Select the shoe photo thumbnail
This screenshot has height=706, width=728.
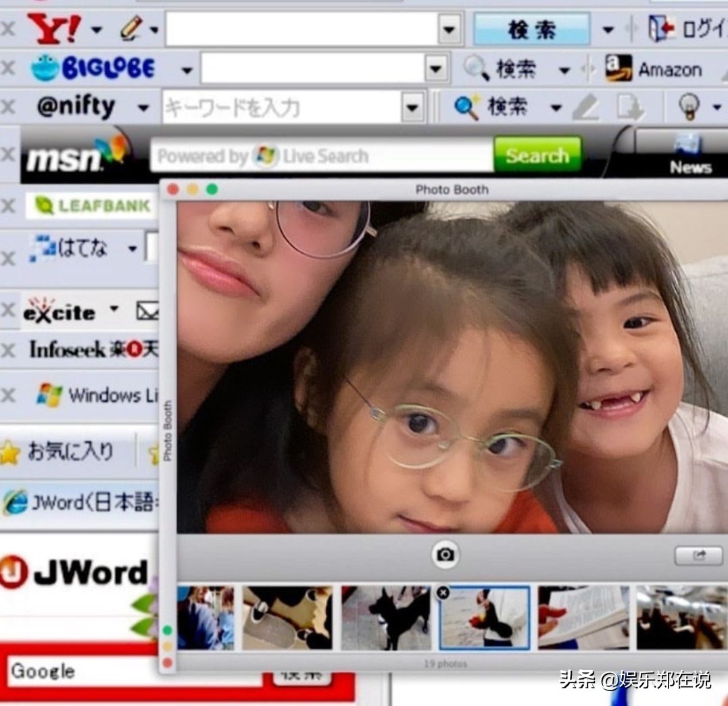click(x=287, y=617)
